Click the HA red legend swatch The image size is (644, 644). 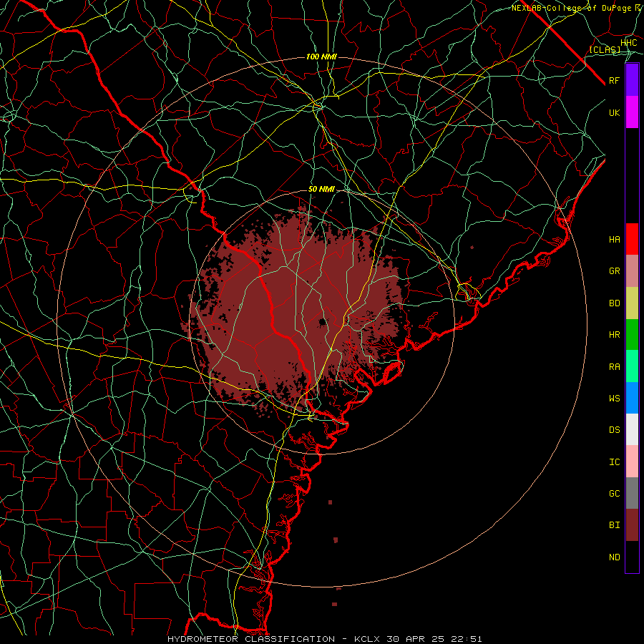coord(632,239)
